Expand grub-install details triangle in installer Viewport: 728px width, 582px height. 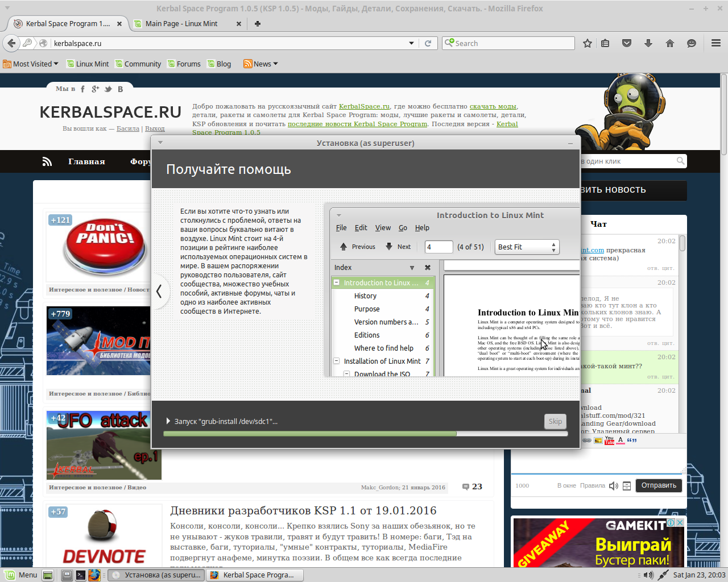point(168,421)
